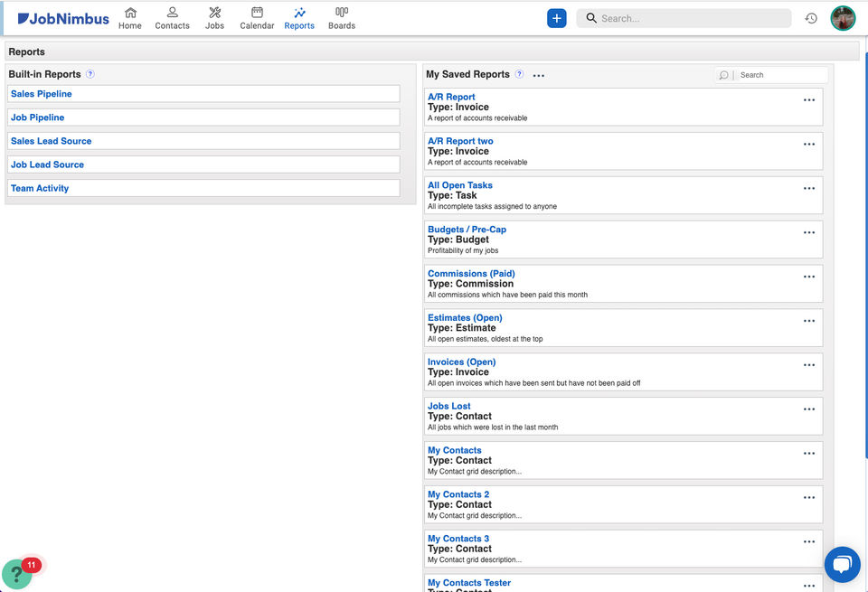This screenshot has width=868, height=592.
Task: Open the Job Pipeline built-in report
Action: click(38, 117)
